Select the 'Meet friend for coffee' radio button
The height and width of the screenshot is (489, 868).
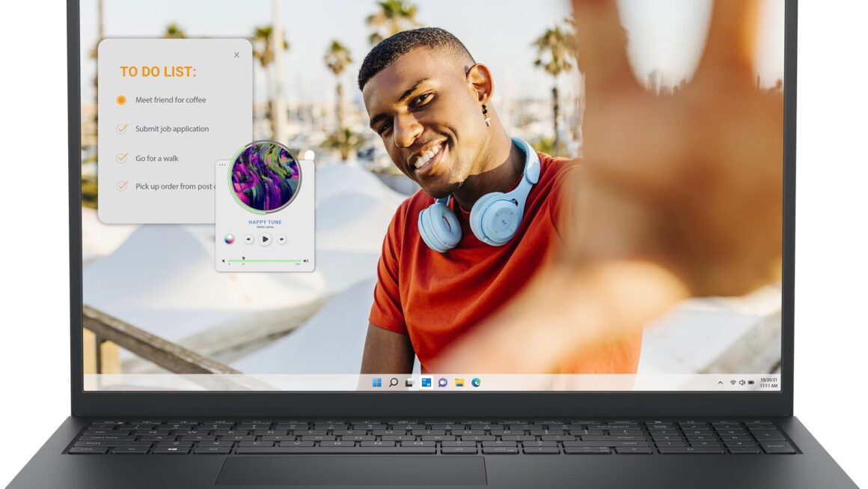click(x=121, y=100)
